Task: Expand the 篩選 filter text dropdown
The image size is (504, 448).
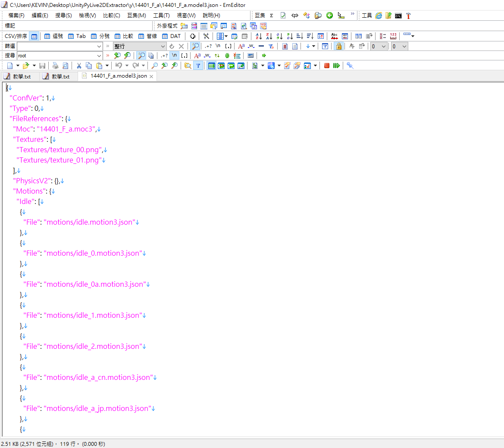Action: [x=99, y=46]
